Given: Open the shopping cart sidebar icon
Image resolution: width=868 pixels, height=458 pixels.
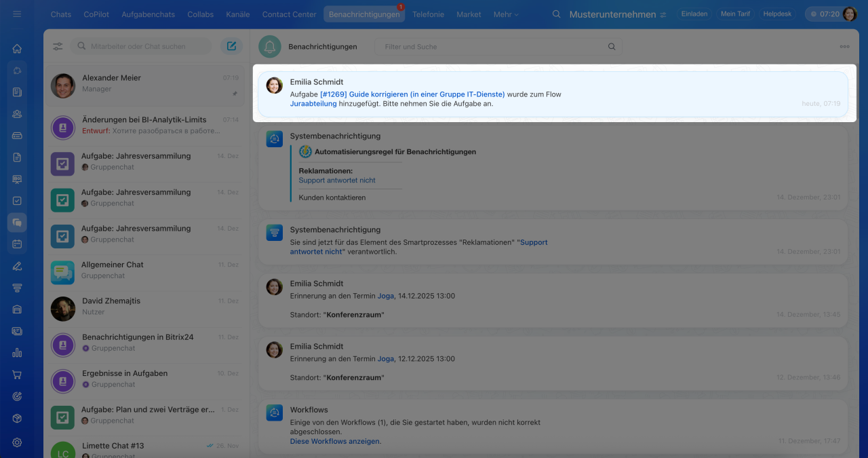Looking at the screenshot, I should click(x=17, y=375).
